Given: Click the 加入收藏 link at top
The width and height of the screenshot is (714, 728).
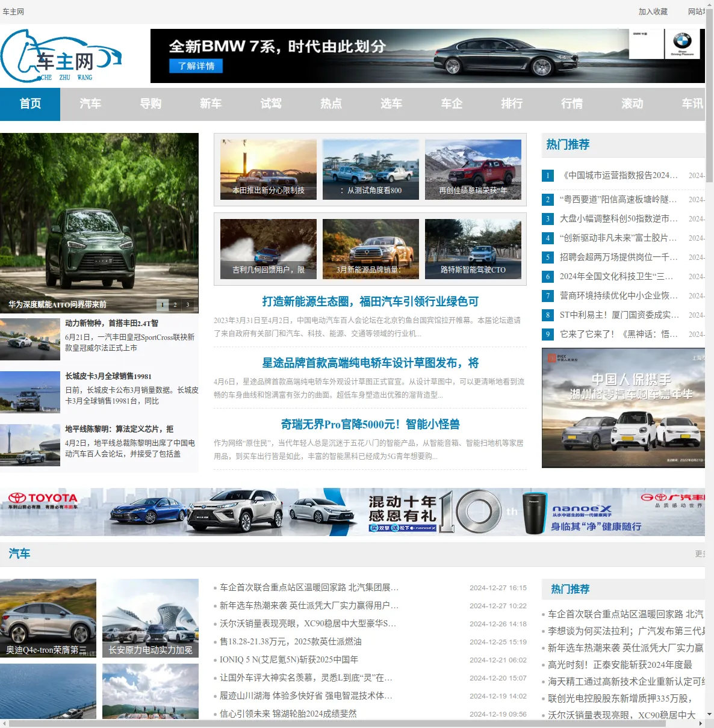Looking at the screenshot, I should pos(653,11).
